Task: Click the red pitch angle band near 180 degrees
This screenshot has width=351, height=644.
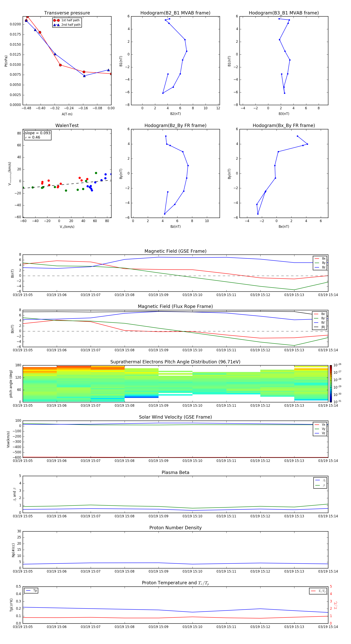Action: coord(74,366)
